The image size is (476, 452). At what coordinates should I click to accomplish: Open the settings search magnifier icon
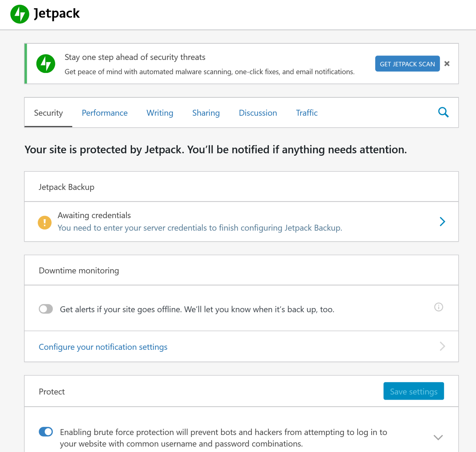point(443,112)
